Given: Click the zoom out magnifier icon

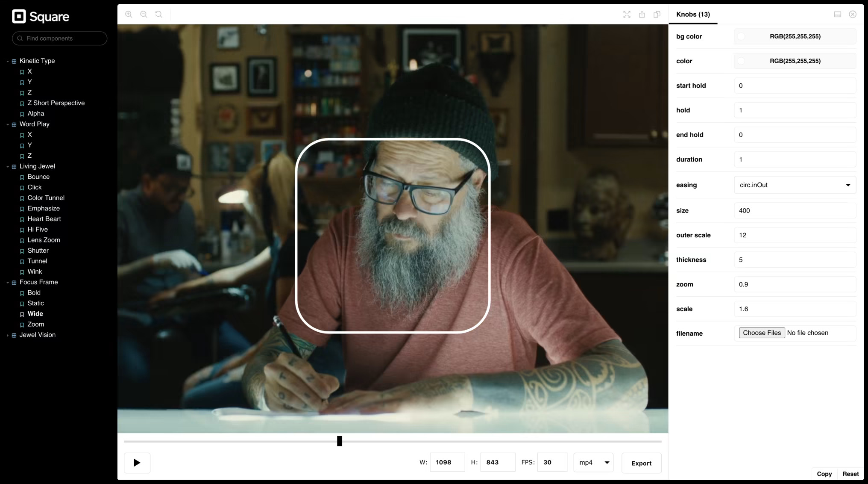Looking at the screenshot, I should coord(144,14).
